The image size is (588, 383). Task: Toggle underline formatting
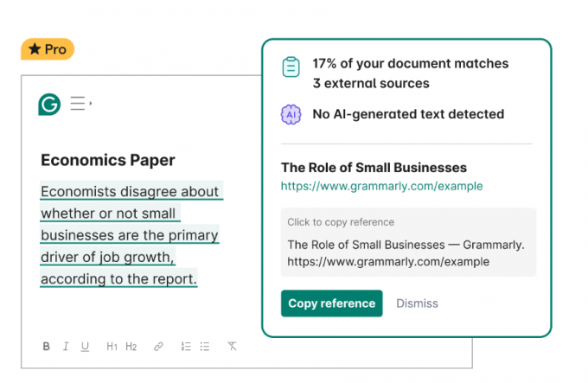[85, 347]
